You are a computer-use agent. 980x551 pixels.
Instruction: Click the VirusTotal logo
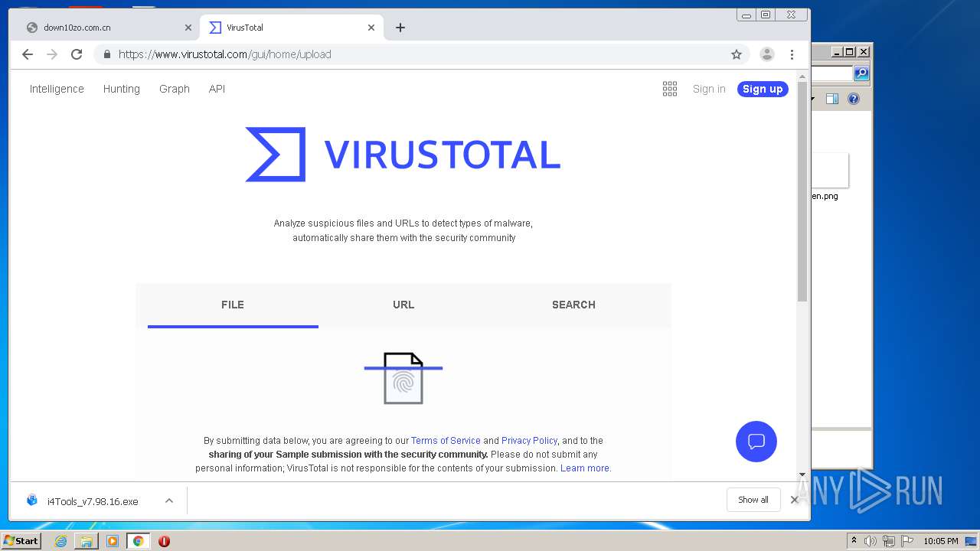(403, 155)
